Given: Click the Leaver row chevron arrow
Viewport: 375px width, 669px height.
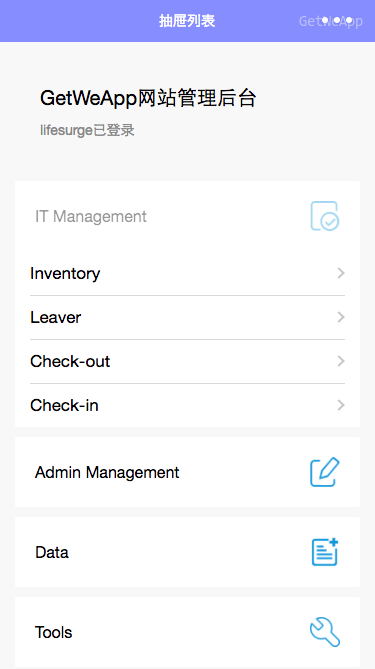Looking at the screenshot, I should [340, 317].
